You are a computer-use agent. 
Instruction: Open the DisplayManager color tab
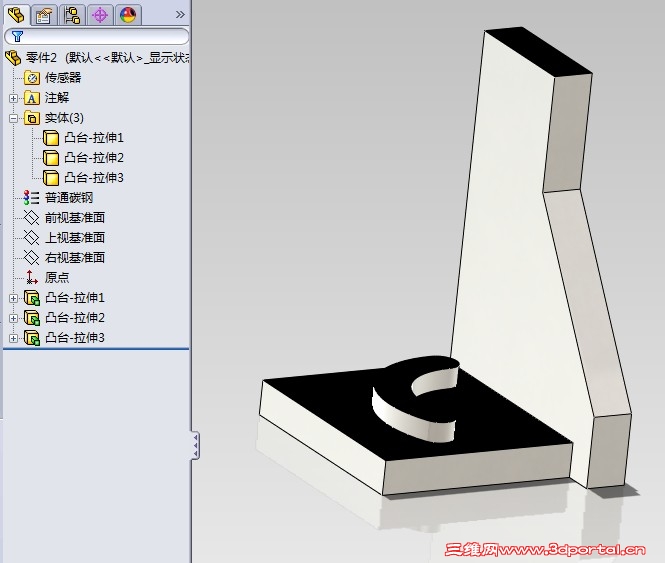point(128,15)
